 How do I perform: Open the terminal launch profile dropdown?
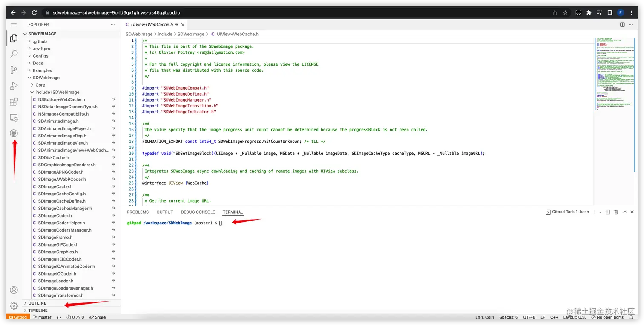601,212
